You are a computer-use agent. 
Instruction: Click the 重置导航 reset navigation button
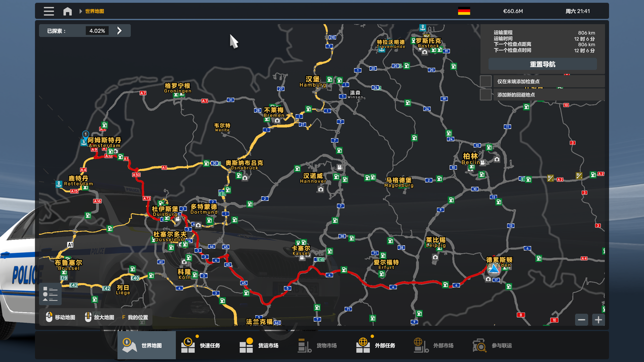click(x=543, y=64)
